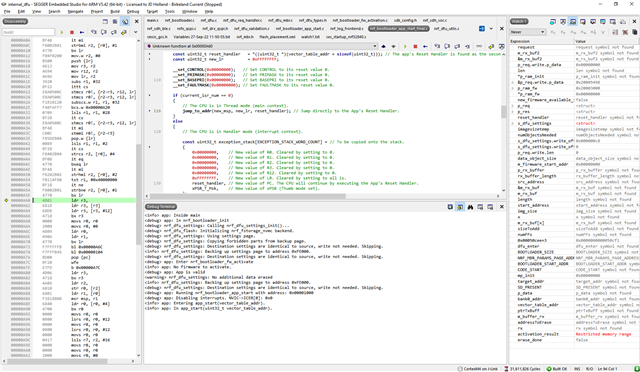640x372 pixels.
Task: Open the function dropdown 'Unknown function at 0x00000A60'
Action: (x=261, y=47)
